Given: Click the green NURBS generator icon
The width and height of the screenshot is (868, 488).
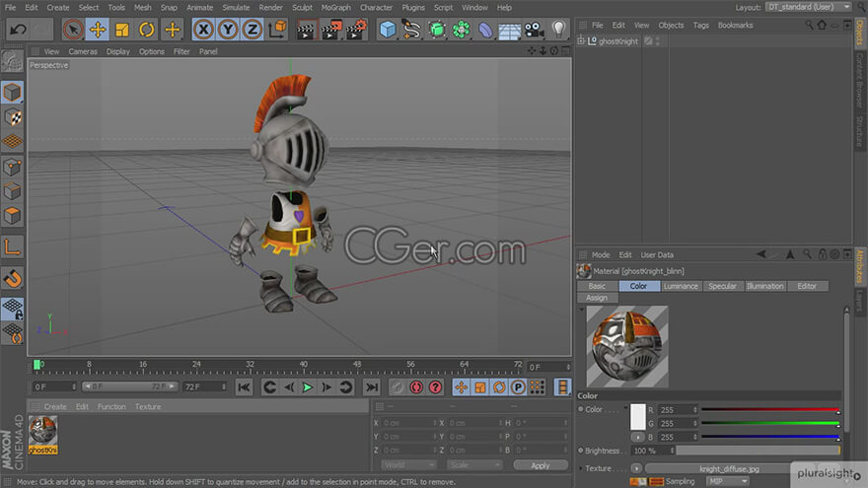Looking at the screenshot, I should pyautogui.click(x=437, y=30).
